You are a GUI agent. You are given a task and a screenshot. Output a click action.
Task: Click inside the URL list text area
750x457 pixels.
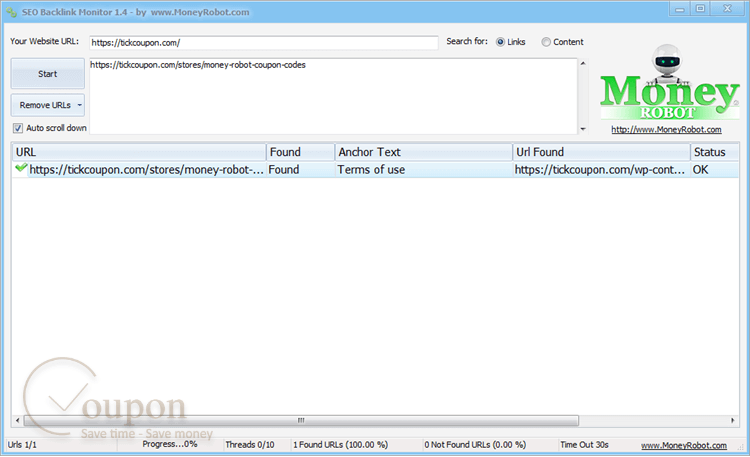click(x=333, y=96)
